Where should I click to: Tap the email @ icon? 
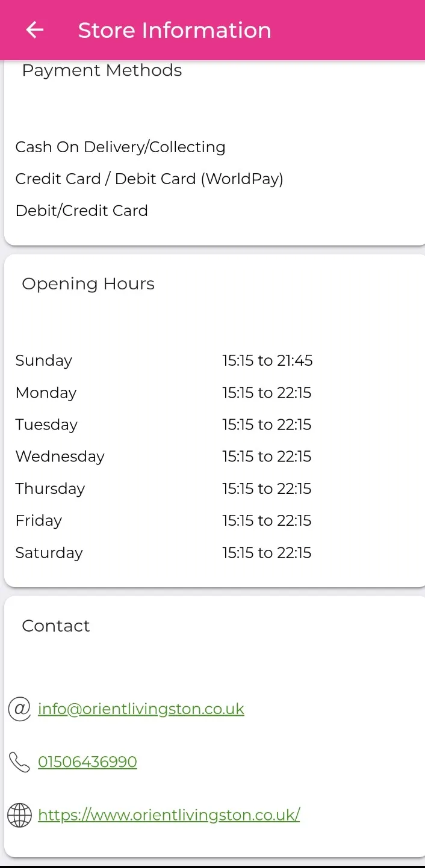(x=19, y=709)
